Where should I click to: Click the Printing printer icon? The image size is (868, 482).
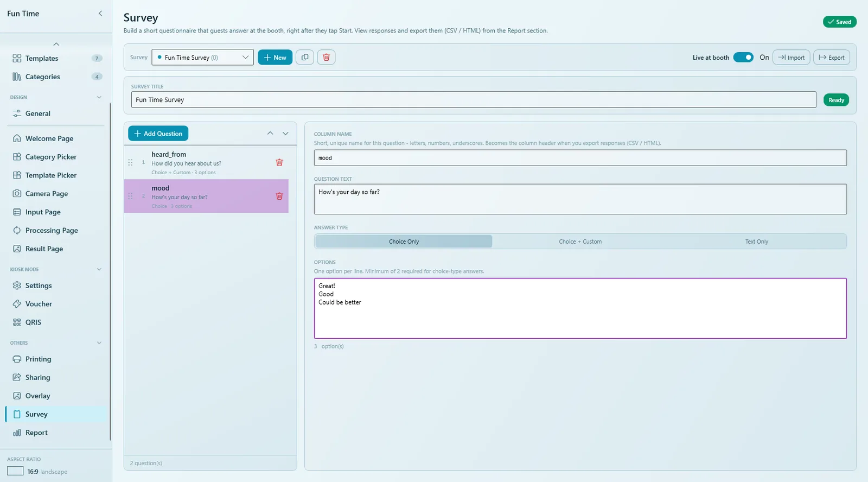[x=17, y=359]
